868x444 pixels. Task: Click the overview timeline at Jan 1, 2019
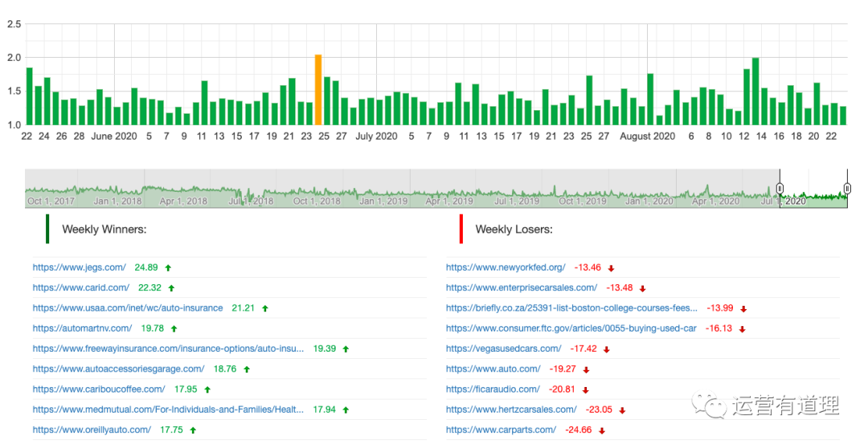tap(383, 202)
